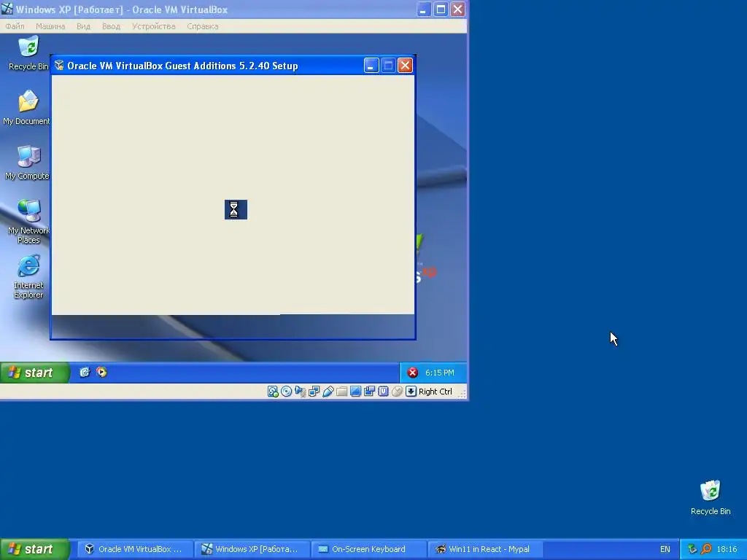This screenshot has width=747, height=560.
Task: Click the red security alert tray icon in guest
Action: pos(413,373)
